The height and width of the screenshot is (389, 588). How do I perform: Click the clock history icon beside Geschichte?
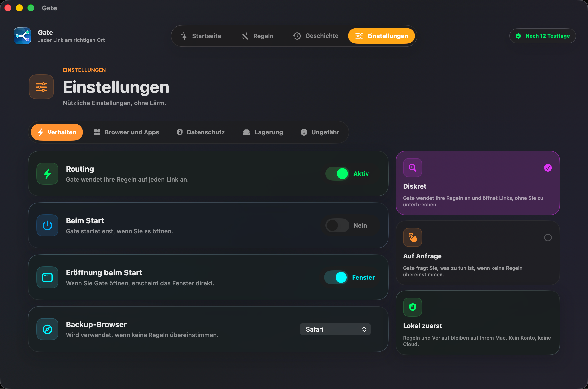(x=297, y=36)
